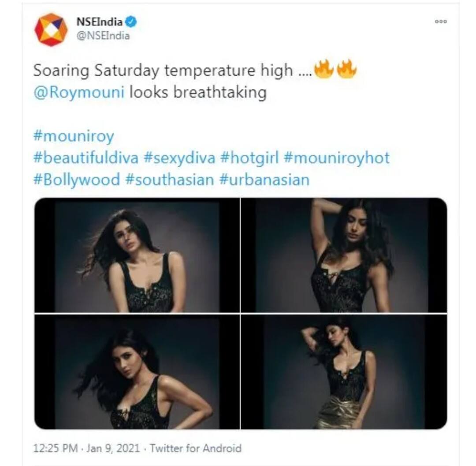
Task: Click the NSEIndia display name
Action: [x=99, y=22]
